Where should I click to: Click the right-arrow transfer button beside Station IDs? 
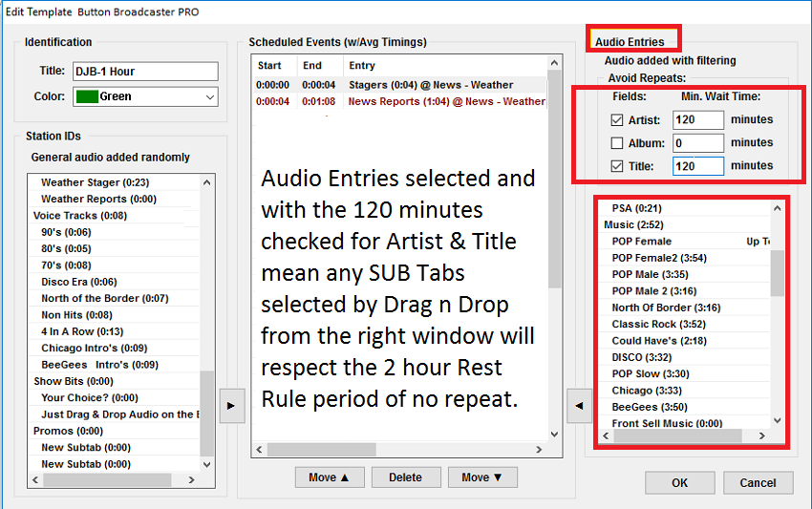230,405
